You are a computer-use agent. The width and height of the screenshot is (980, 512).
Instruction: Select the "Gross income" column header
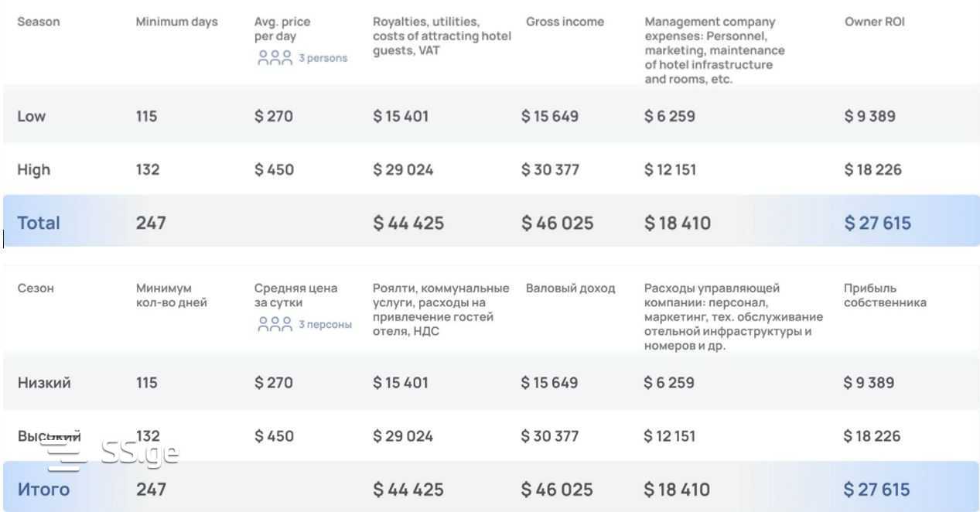pos(565,22)
